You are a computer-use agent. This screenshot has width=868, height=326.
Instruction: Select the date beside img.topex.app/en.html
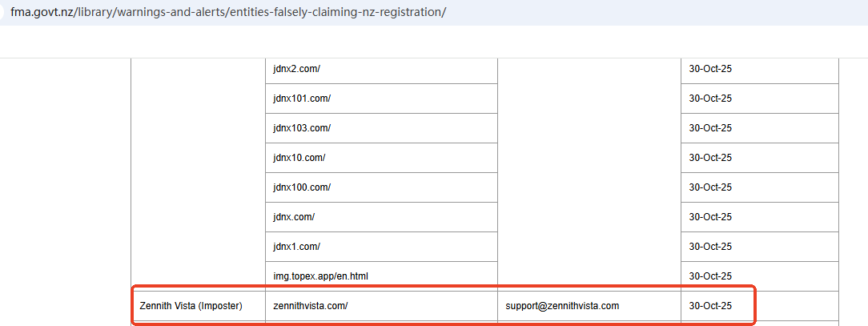pyautogui.click(x=710, y=276)
